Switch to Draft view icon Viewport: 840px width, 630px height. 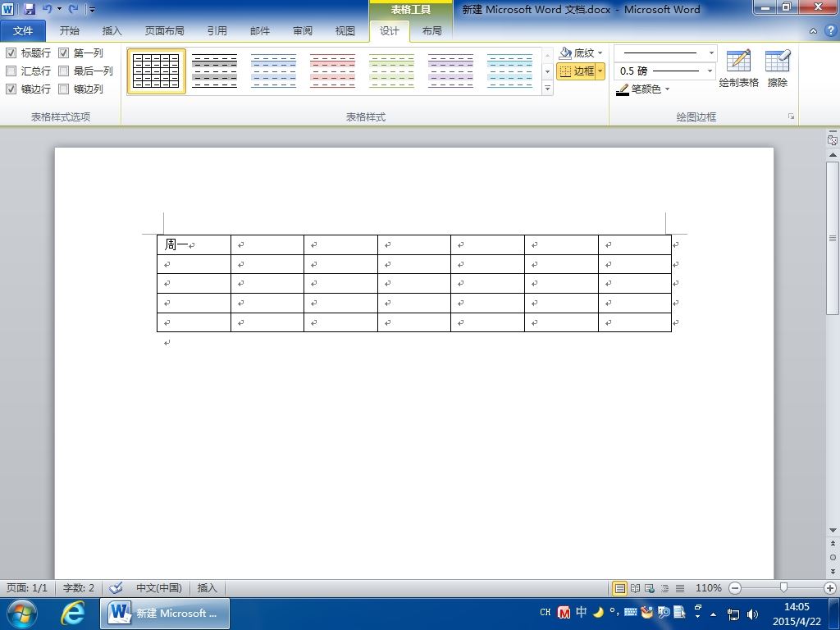click(x=680, y=588)
